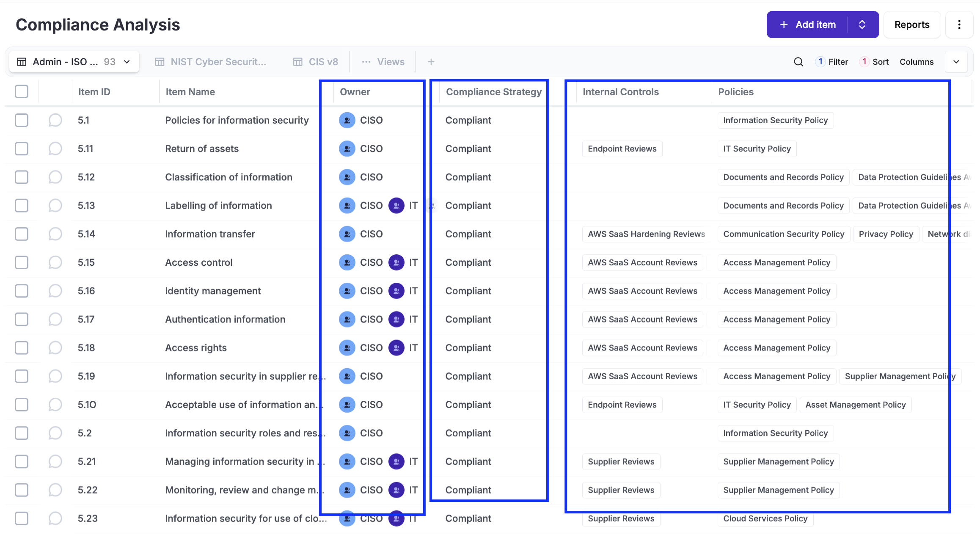The height and width of the screenshot is (535, 980).
Task: Switch to the CIS v8 tab
Action: tap(316, 62)
